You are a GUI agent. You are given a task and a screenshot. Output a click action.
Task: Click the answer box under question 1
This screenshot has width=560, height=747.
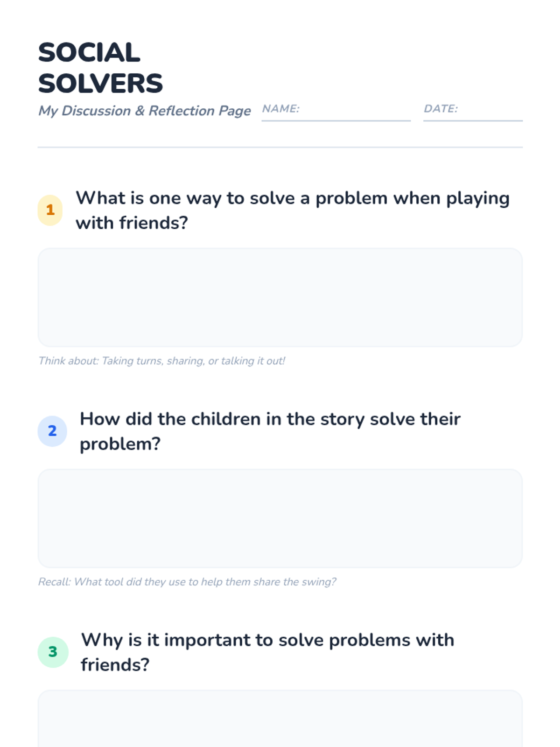[280, 297]
